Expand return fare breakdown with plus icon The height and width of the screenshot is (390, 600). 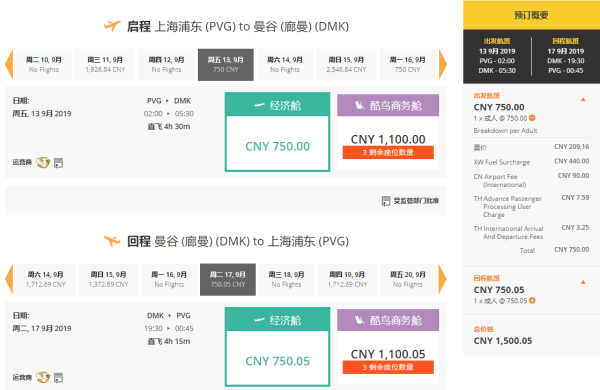(x=532, y=300)
